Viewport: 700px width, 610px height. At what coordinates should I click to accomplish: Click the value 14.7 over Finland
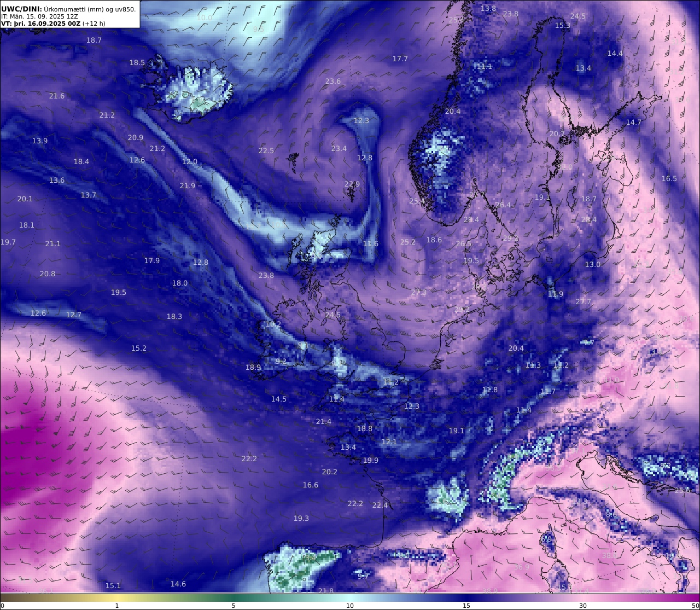(634, 123)
